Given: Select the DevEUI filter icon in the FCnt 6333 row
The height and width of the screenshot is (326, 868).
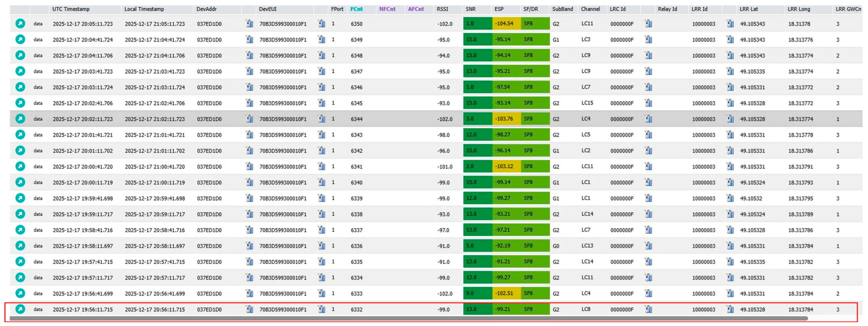Looking at the screenshot, I should (321, 293).
